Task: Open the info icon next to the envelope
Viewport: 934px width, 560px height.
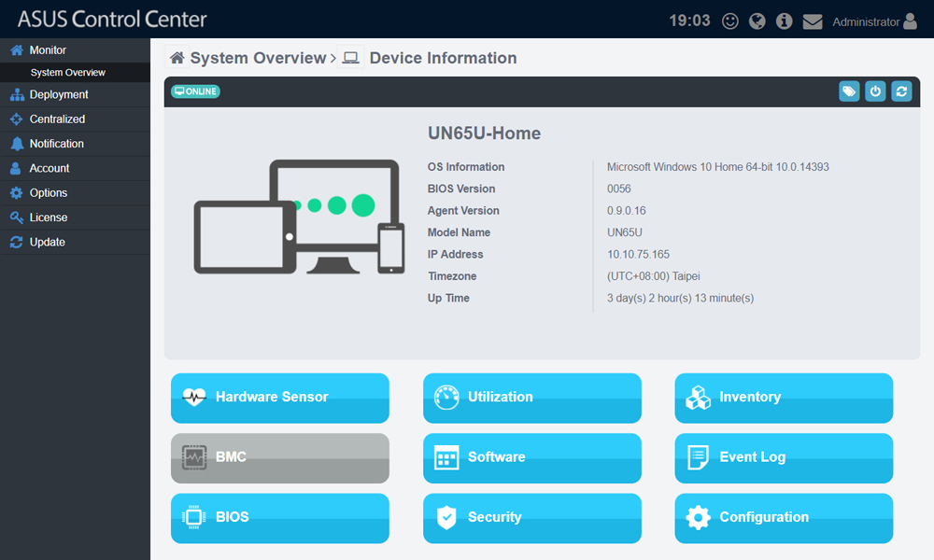Action: pos(784,21)
